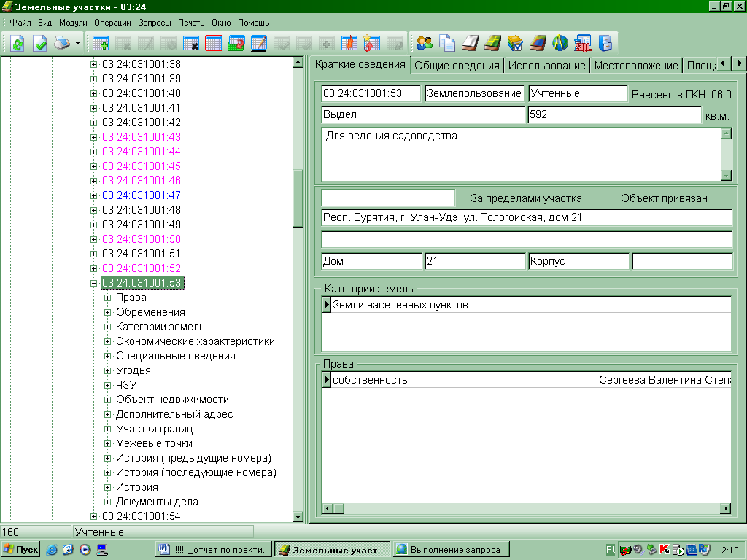Select parcel 03:24:031001:47 in the tree
Viewport: 747px width, 560px height.
point(141,195)
